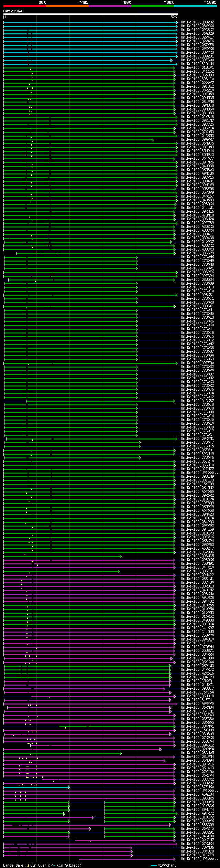
Task: Click the UniRef100_A9TK72 label
Action: click(x=197, y=814)
